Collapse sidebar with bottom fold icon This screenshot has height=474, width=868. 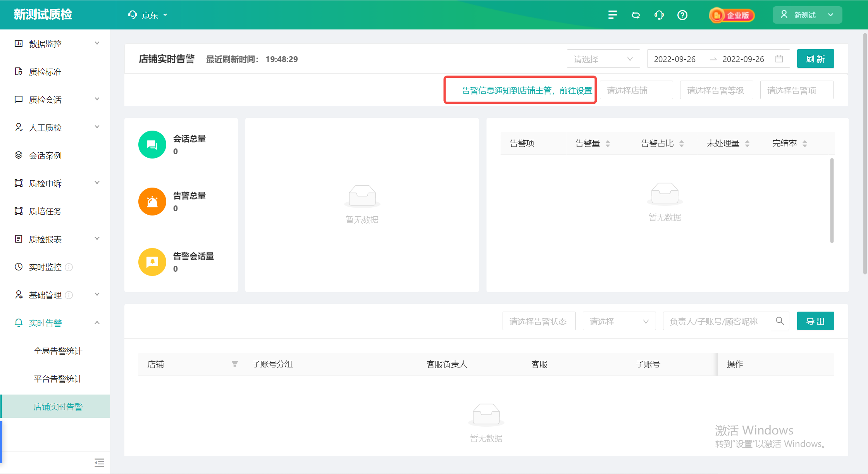[99, 462]
